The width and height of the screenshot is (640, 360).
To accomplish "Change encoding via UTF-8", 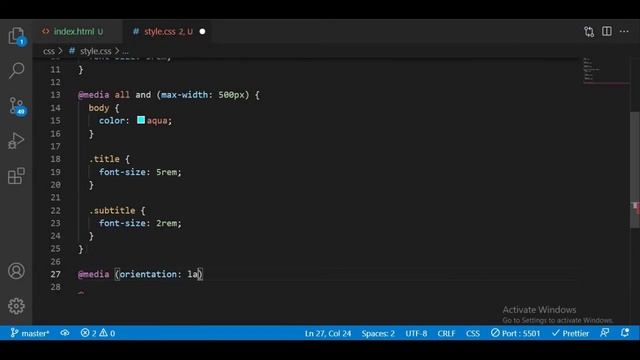I will [416, 333].
